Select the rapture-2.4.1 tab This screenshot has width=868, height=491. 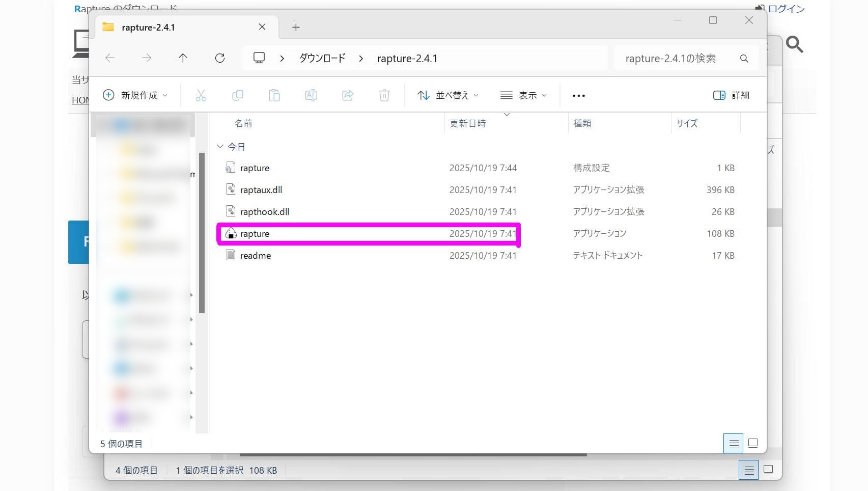tap(148, 28)
